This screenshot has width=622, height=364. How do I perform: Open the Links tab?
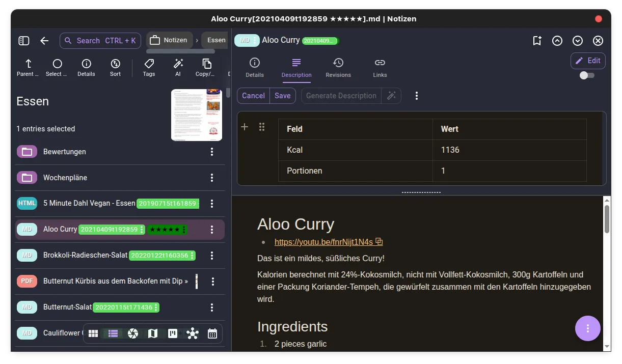point(380,67)
